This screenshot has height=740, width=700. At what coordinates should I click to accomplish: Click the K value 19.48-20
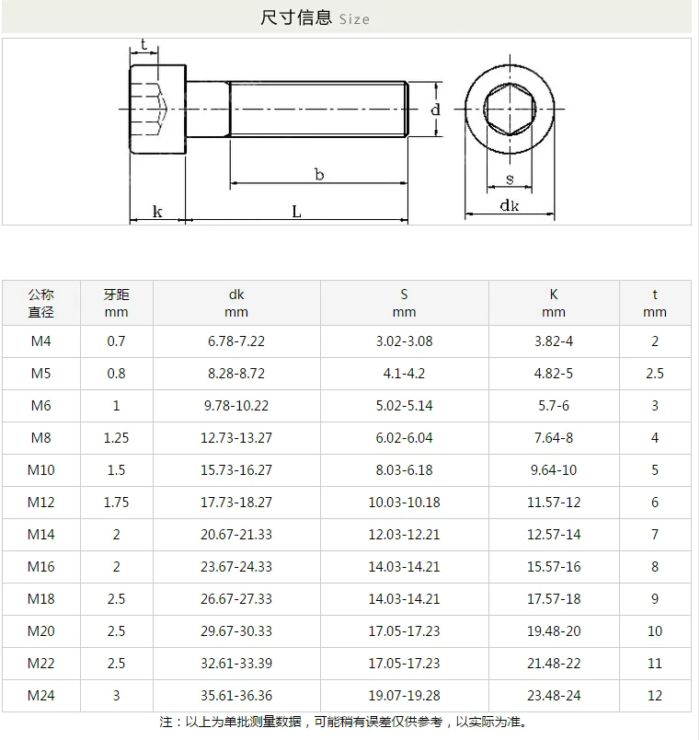pos(554,631)
